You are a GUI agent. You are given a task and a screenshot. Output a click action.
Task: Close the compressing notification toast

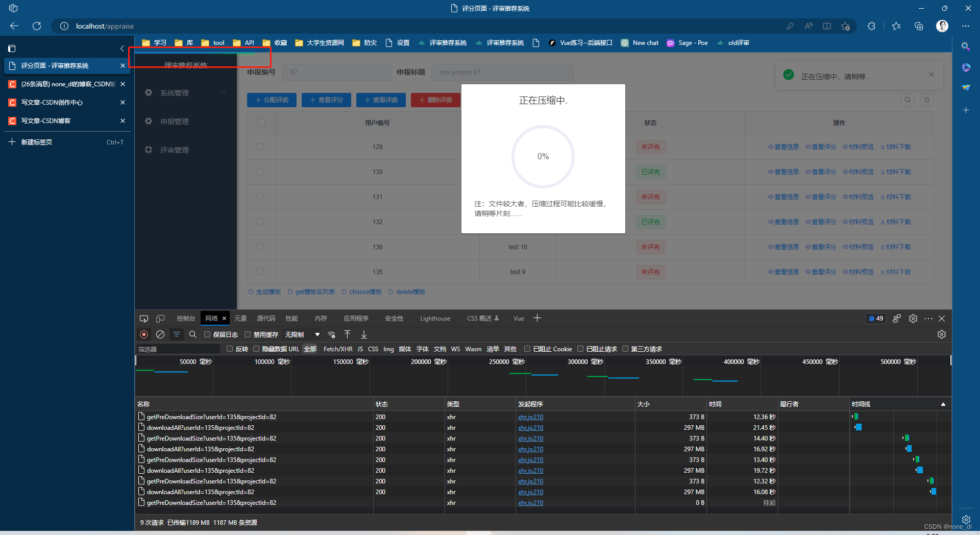(932, 75)
